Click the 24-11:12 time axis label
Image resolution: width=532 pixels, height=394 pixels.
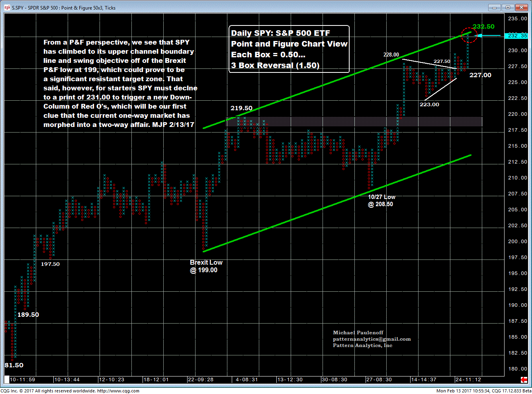[468, 379]
